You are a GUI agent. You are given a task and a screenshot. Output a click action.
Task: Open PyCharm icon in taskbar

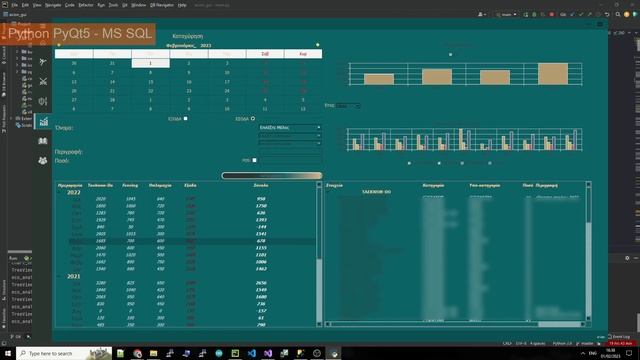click(235, 353)
